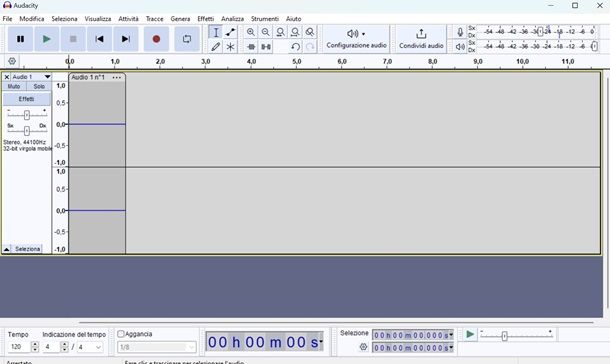
Task: Adjust the recording level slider on meter
Action: [540, 32]
